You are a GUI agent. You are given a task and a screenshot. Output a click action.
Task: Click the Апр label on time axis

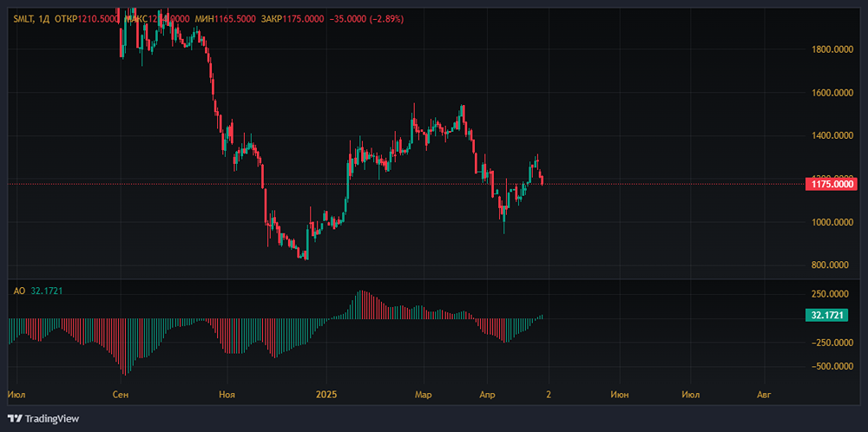(x=487, y=395)
